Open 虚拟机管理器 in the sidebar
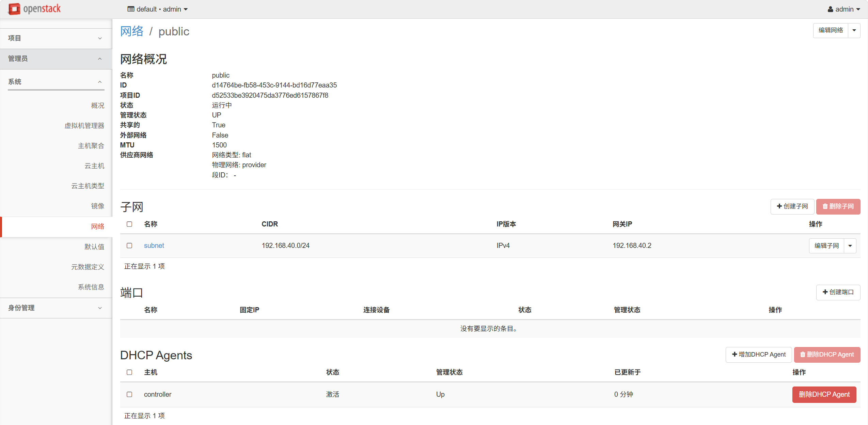The image size is (868, 425). 84,126
